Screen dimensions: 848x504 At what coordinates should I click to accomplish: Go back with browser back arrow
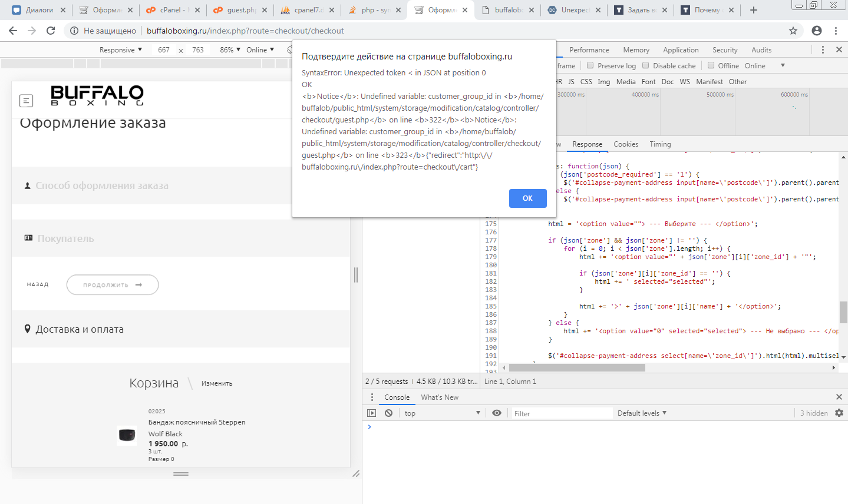(13, 31)
